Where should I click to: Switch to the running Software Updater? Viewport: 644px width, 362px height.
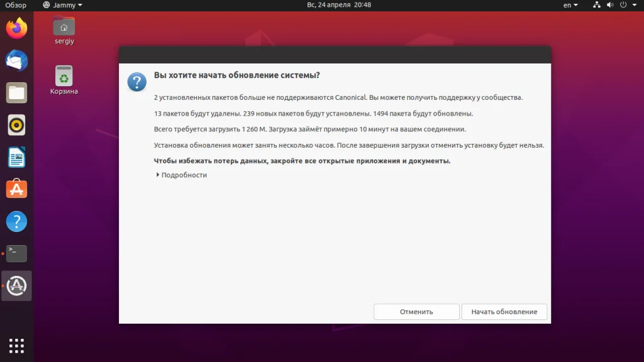pyautogui.click(x=16, y=286)
